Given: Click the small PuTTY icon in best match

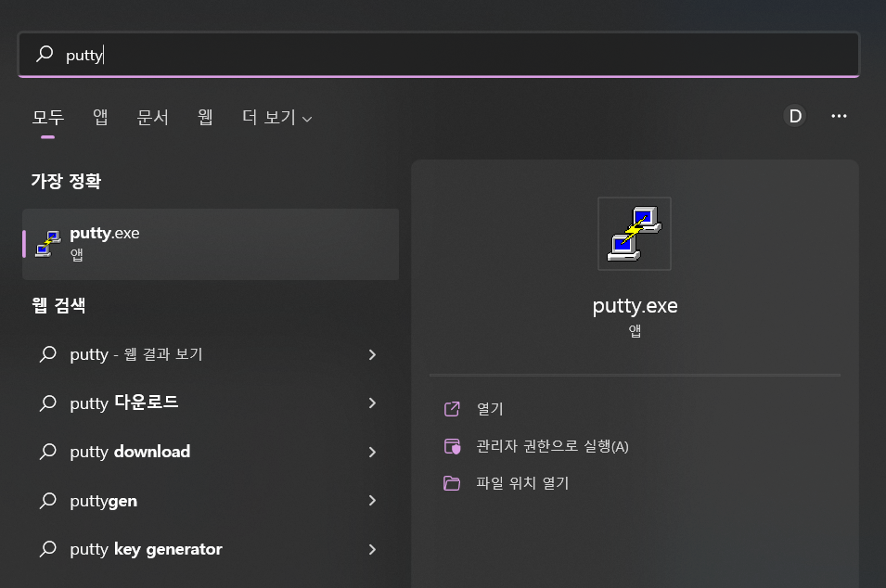Looking at the screenshot, I should point(48,244).
